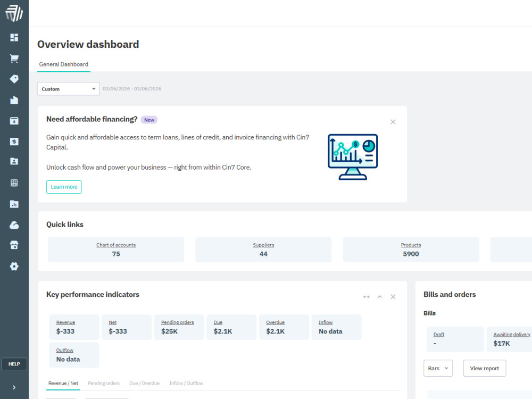Open the dollar Financials icon in sidebar
Image resolution: width=532 pixels, height=399 pixels.
pos(14,142)
